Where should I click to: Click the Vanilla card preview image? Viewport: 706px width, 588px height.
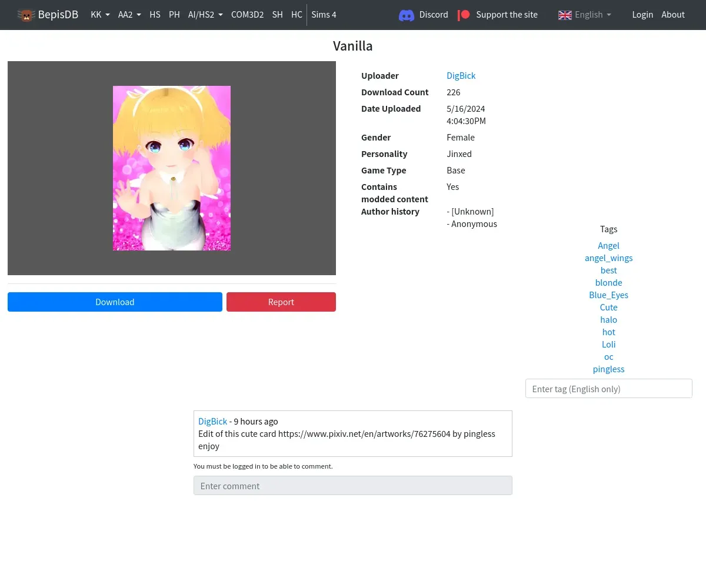172,168
